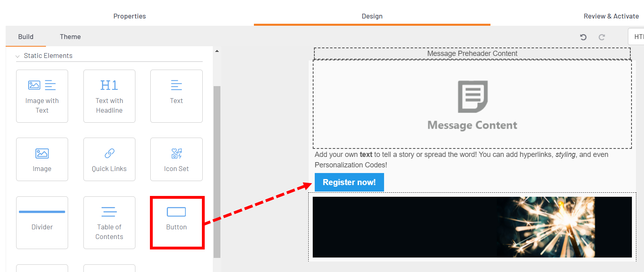
Task: Select the Divider element
Action: coord(42,223)
